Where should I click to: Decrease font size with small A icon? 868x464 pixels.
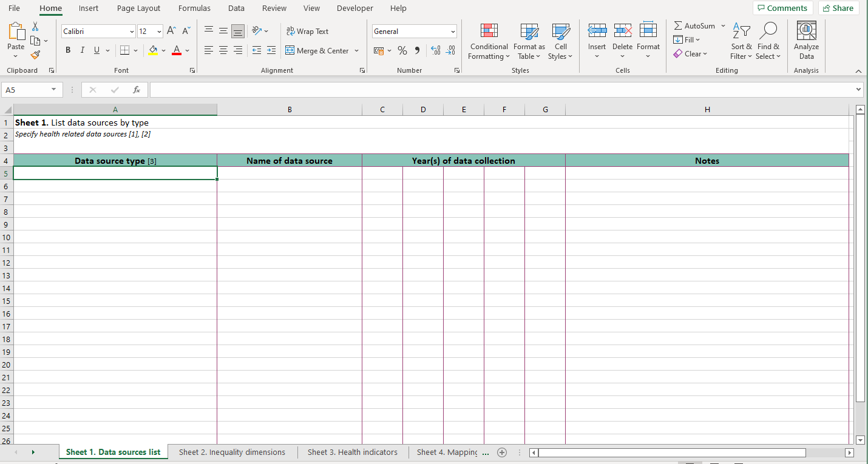pyautogui.click(x=186, y=31)
